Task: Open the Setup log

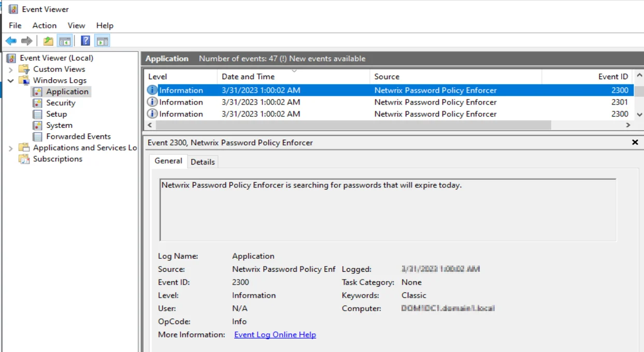Action: [56, 114]
